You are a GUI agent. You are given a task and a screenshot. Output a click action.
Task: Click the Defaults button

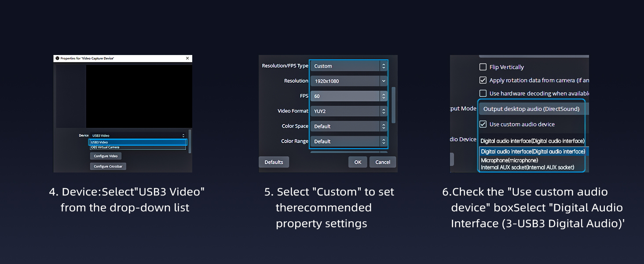coord(274,162)
